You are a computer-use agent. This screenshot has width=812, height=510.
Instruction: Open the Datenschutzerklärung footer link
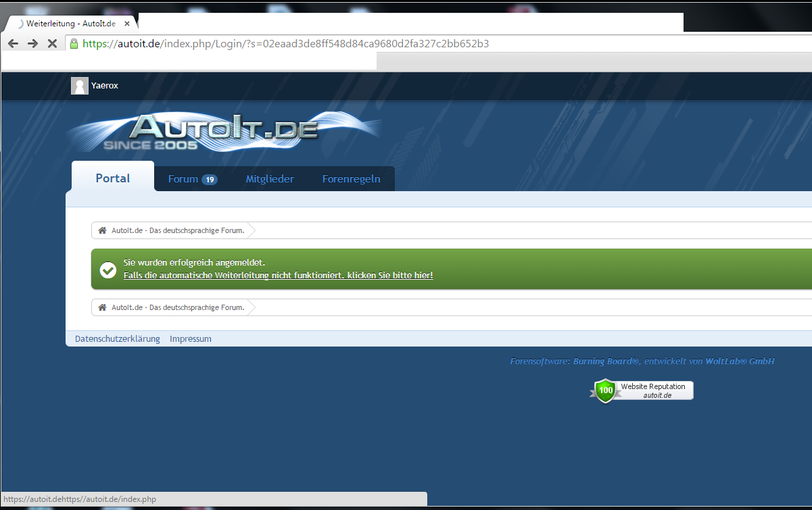tap(118, 339)
